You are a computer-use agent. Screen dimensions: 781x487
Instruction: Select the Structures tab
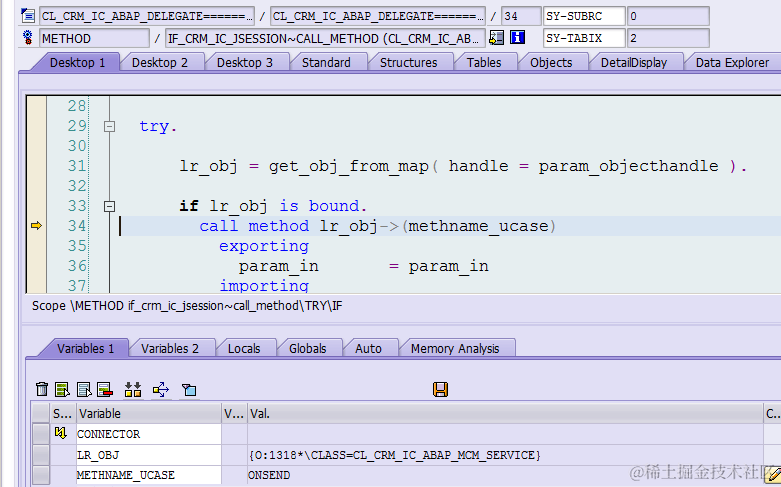[408, 63]
